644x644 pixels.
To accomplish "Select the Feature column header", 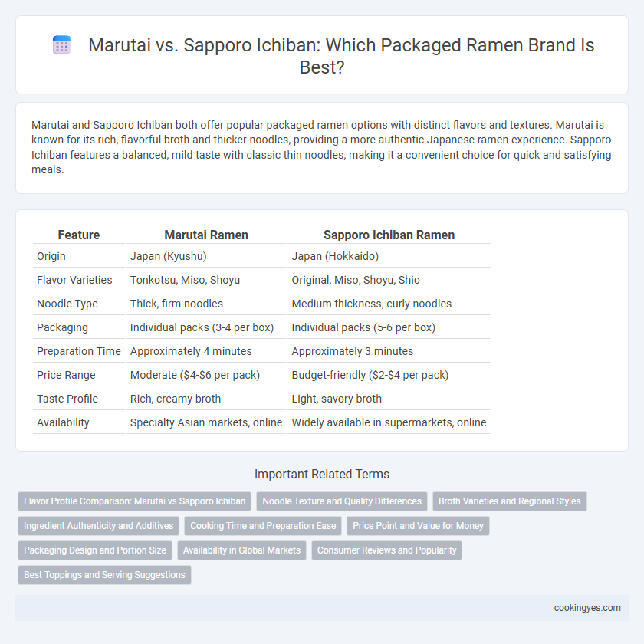I will (x=79, y=235).
